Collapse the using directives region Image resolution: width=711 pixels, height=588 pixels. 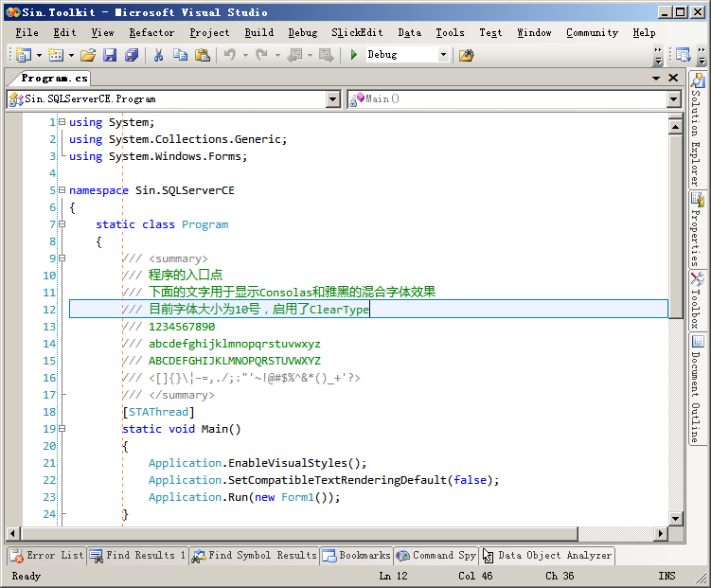coord(62,121)
